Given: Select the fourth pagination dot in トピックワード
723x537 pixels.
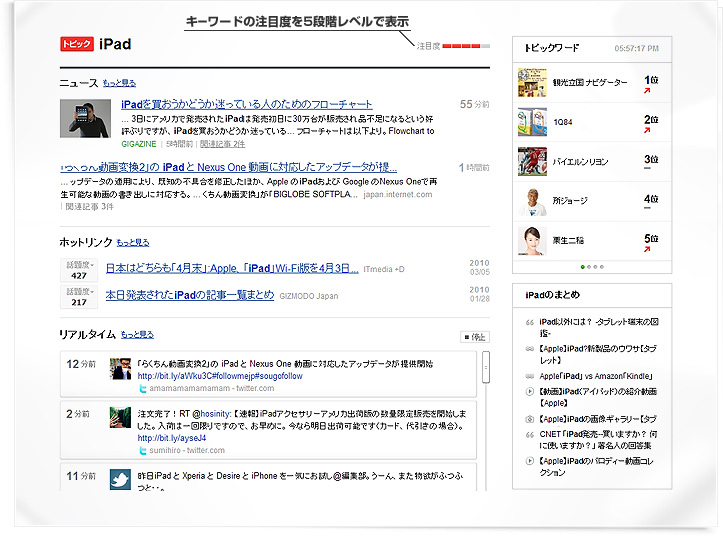Looking at the screenshot, I should click(602, 267).
